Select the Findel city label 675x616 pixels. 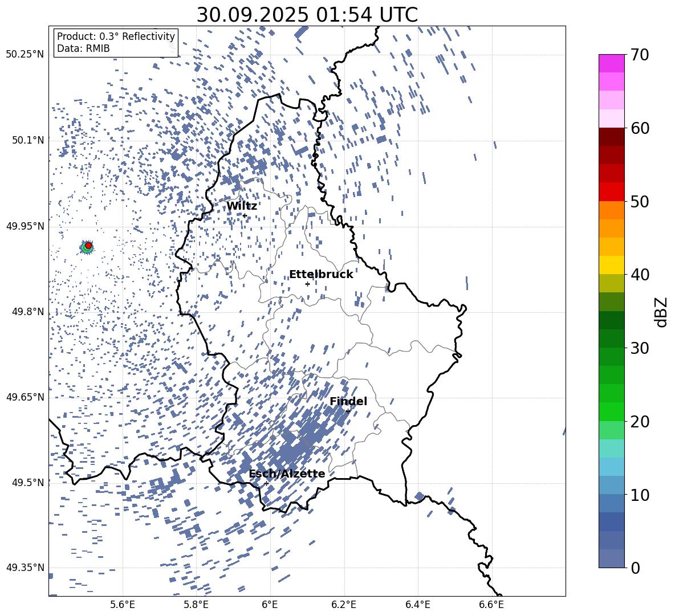click(348, 402)
